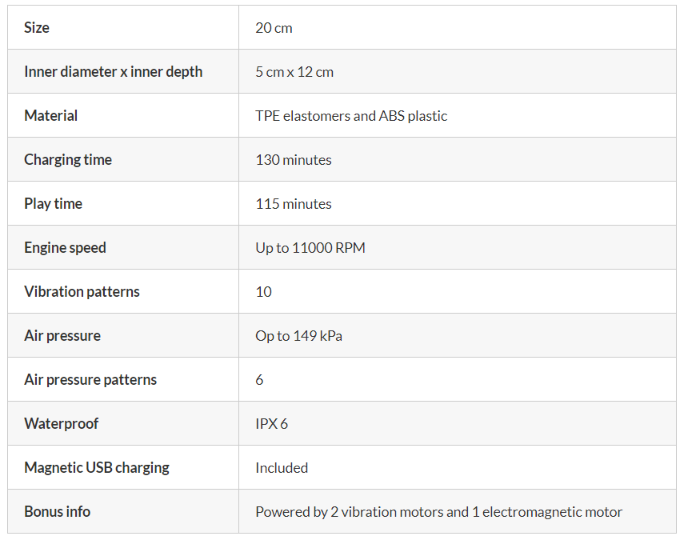Select "TPE elastomers and ABS plastic" text

(351, 116)
